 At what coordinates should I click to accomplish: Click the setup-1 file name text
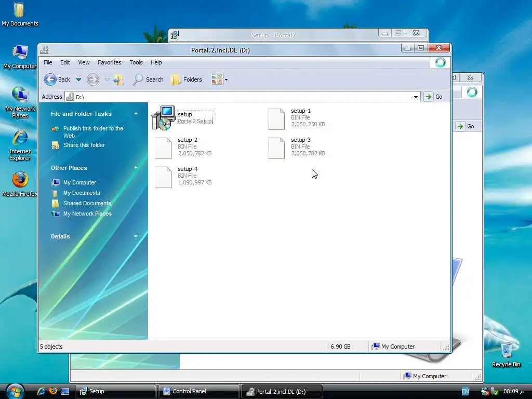(301, 111)
